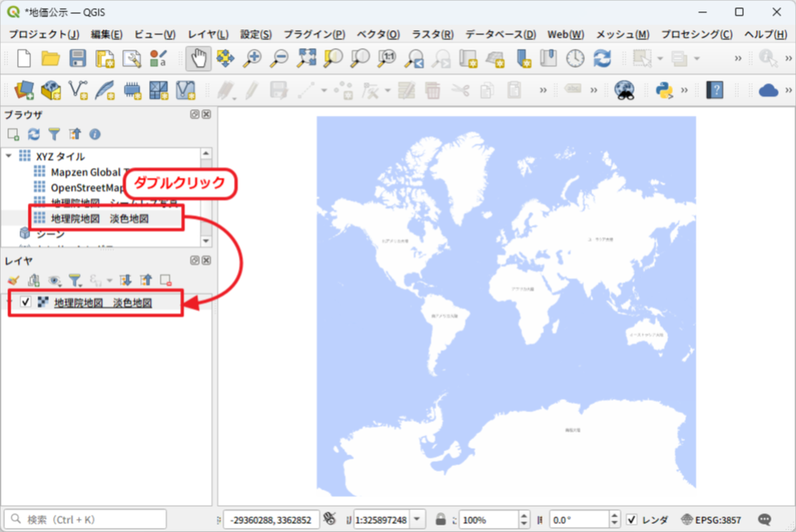
Task: Click the Zoom Full extent icon
Action: (x=306, y=58)
